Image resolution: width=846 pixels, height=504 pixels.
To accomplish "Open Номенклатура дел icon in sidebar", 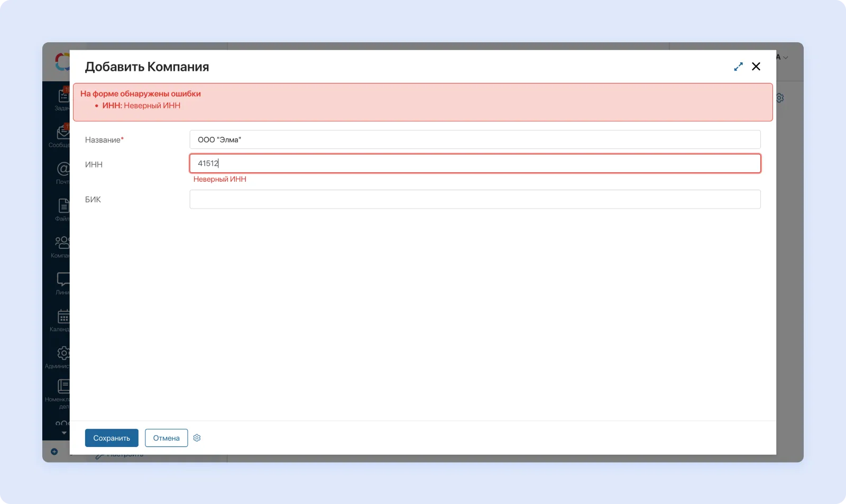I will click(63, 387).
